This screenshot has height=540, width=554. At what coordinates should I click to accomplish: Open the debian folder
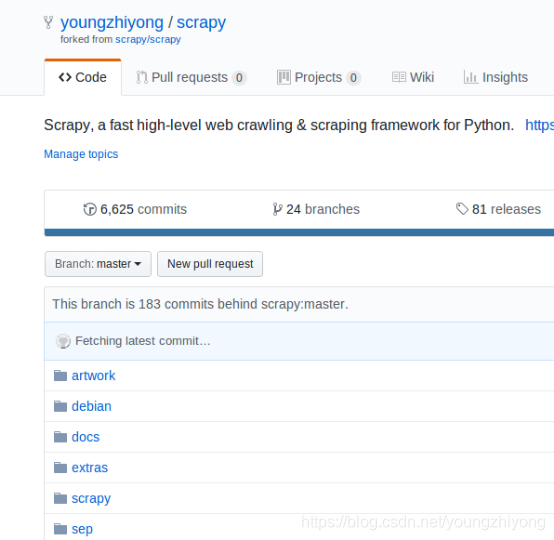[x=92, y=406]
